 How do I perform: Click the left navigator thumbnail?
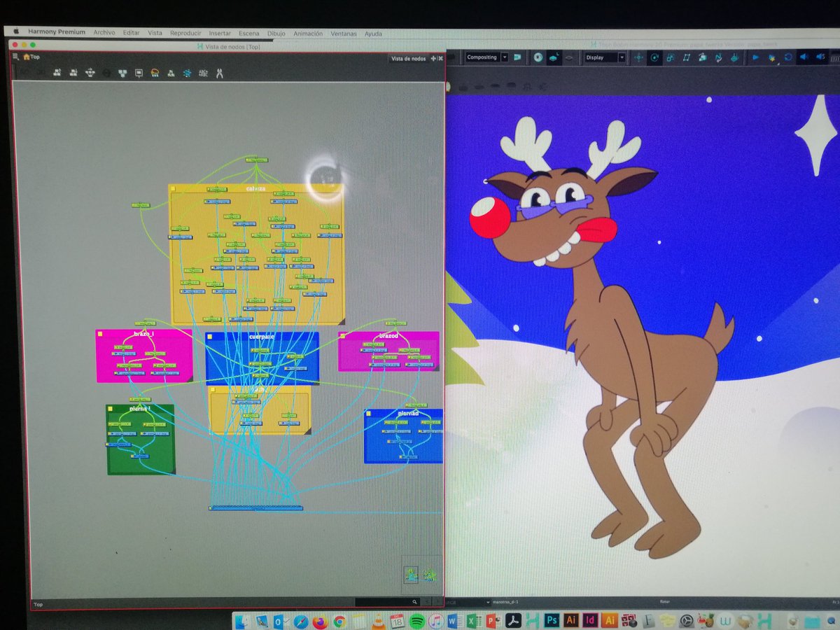(411, 575)
